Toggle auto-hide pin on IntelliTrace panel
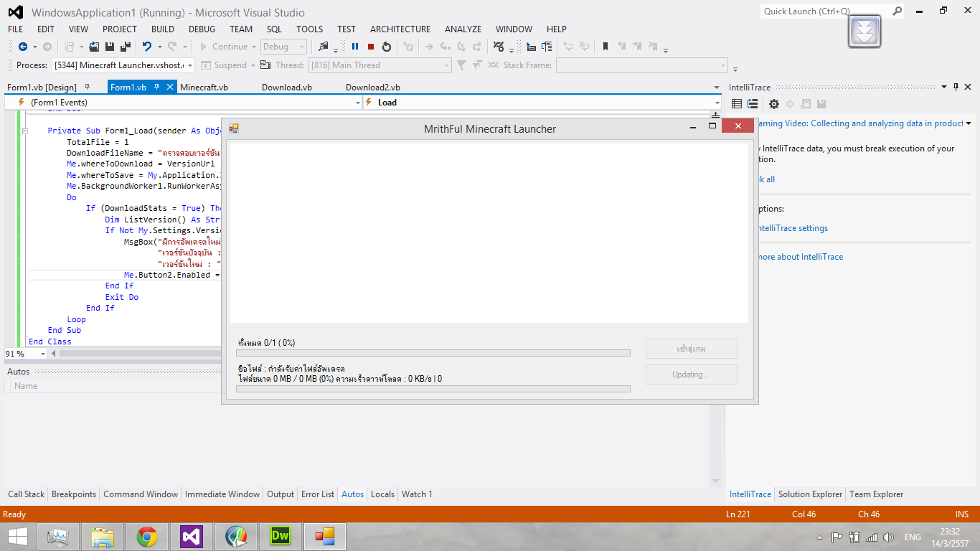The width and height of the screenshot is (980, 551). point(956,87)
